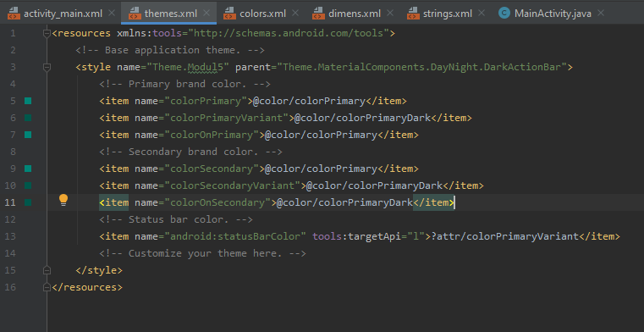Screen dimensions: 644x332
Task: Open the MainActivity.java tab
Action: (x=553, y=14)
